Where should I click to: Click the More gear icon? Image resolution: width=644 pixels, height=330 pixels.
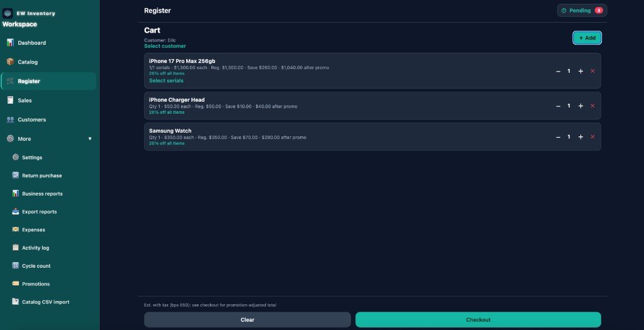(10, 139)
